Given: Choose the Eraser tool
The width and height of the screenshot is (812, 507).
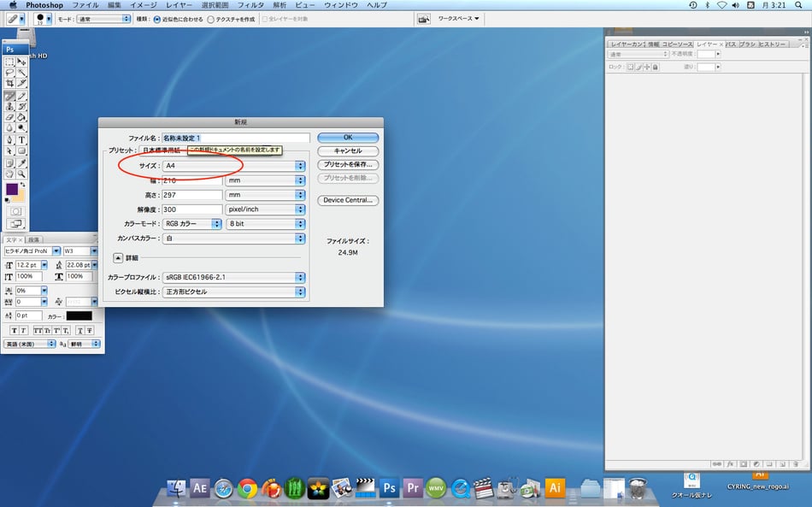Looking at the screenshot, I should click(x=9, y=117).
